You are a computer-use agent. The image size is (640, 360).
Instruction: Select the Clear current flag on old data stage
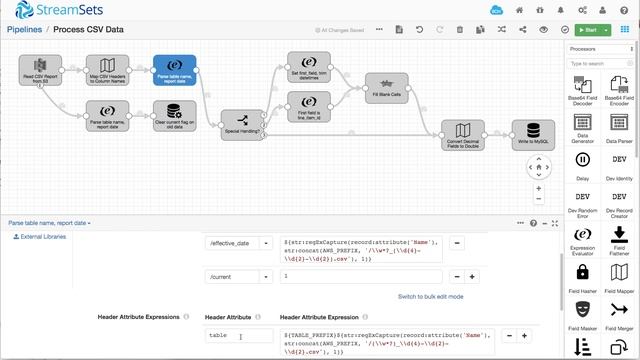[x=175, y=116]
